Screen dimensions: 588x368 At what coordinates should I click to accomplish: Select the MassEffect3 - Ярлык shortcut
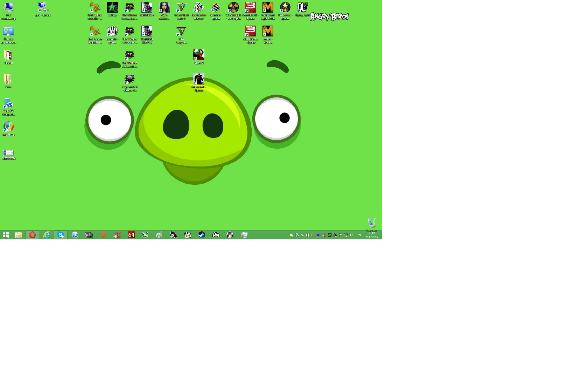tap(250, 11)
